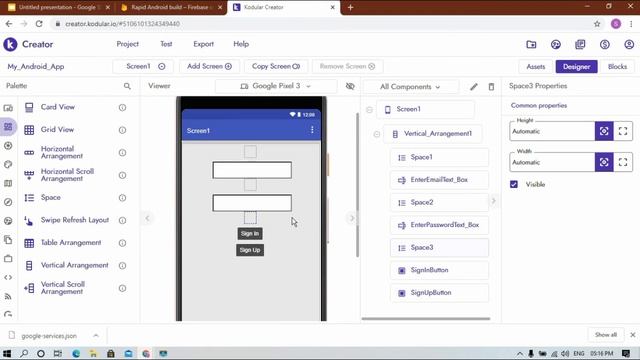
Task: Expand google-services.json download options chevron
Action: pos(96,336)
